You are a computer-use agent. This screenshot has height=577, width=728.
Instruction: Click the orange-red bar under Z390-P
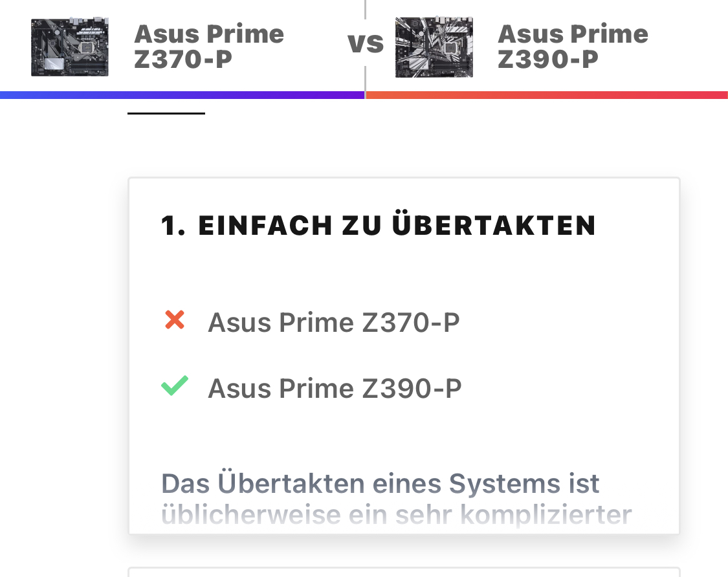point(547,95)
